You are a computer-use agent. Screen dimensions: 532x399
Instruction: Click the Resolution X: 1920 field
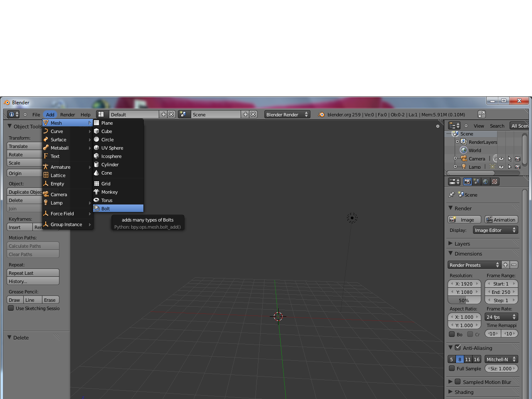click(x=464, y=284)
